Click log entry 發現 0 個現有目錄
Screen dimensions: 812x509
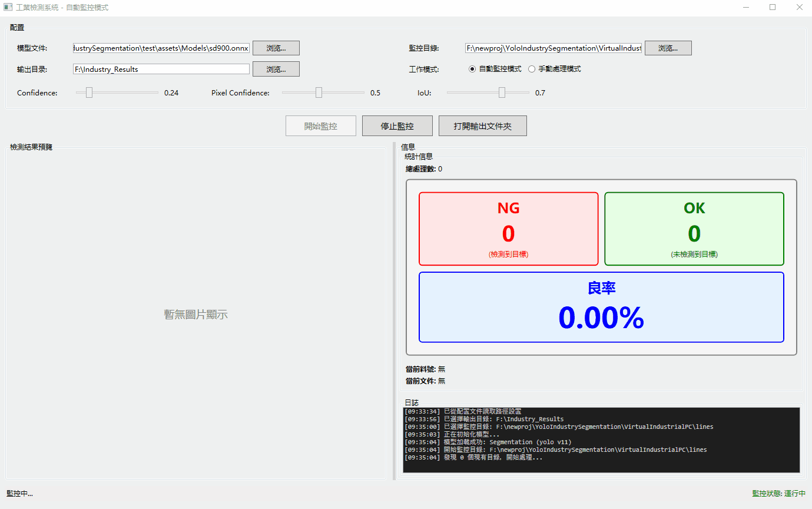click(x=474, y=457)
